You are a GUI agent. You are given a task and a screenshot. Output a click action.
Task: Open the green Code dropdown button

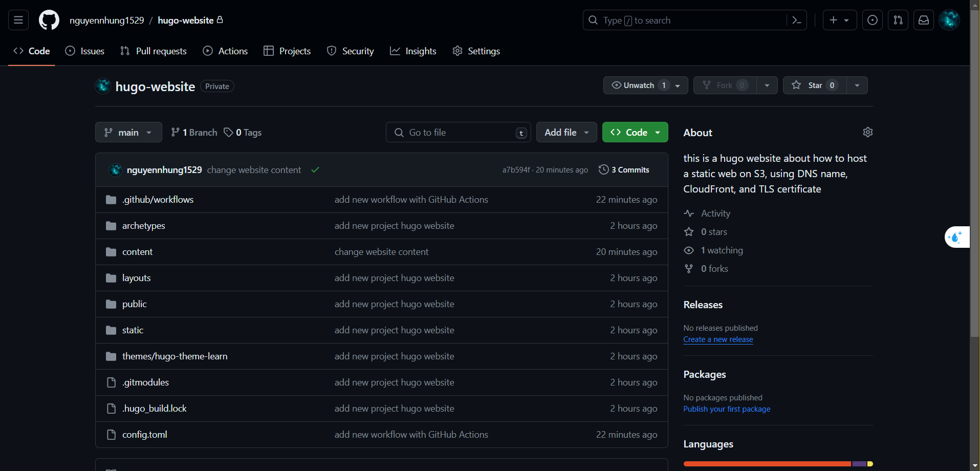[x=635, y=132]
